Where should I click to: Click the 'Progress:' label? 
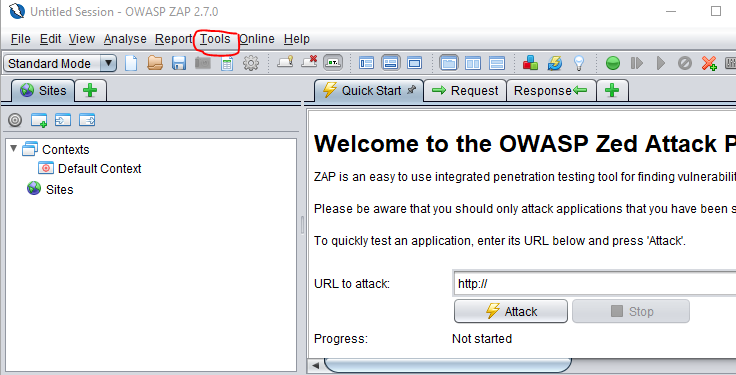[341, 339]
